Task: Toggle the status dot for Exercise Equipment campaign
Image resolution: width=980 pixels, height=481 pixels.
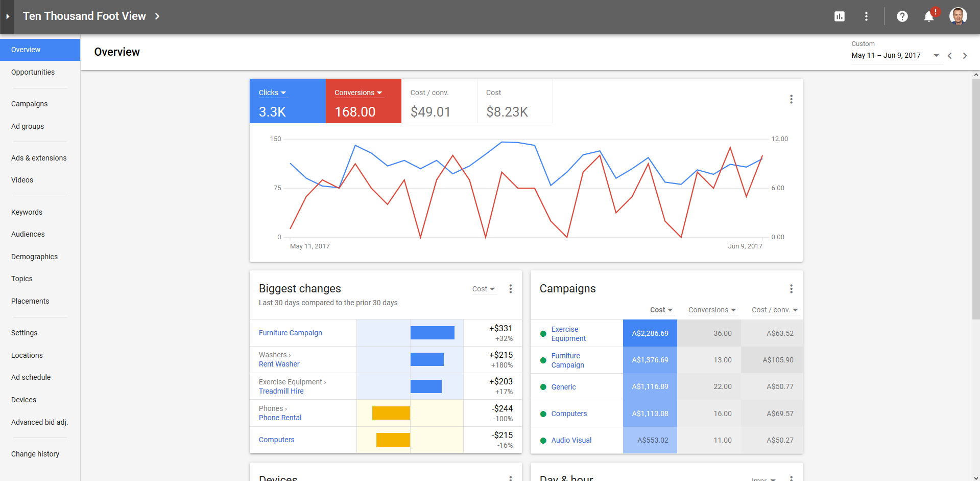Action: [542, 333]
